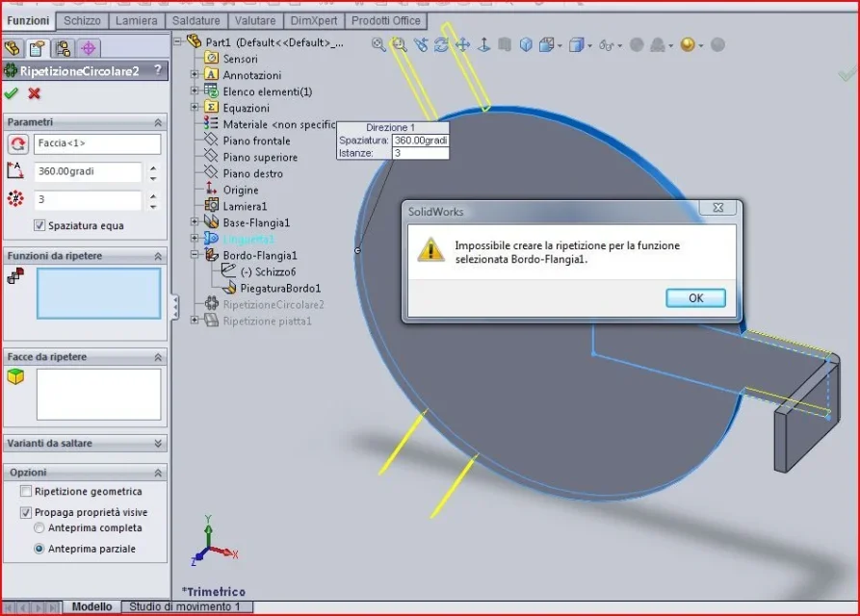860x616 pixels.
Task: Collapse the Opzioni section
Action: click(158, 473)
